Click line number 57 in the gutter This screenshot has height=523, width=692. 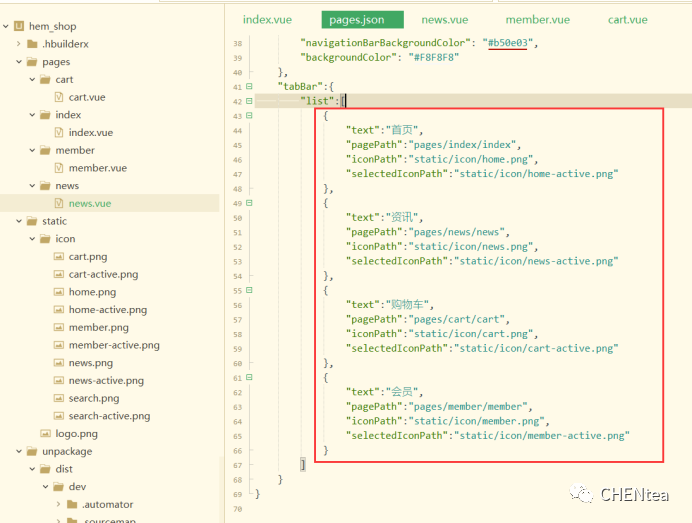point(236,320)
